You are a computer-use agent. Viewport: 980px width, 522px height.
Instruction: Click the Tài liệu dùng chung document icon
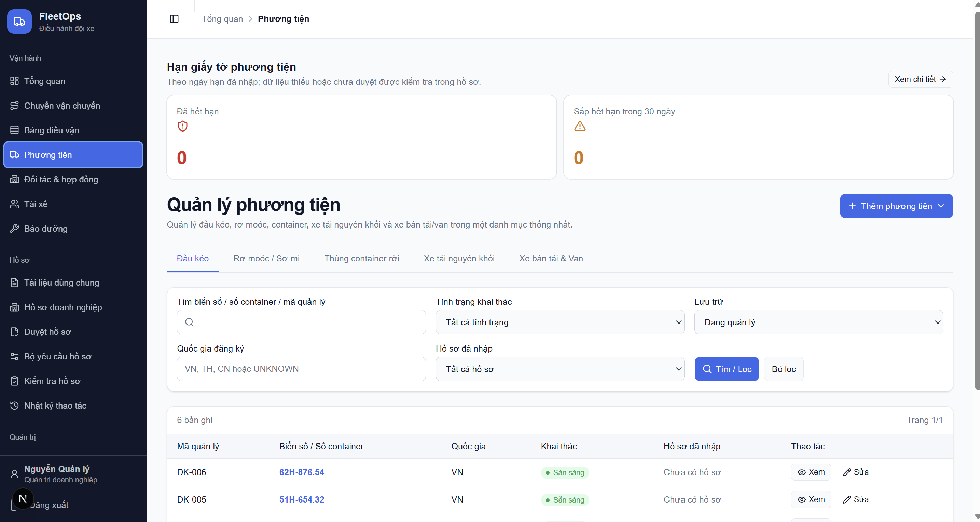click(x=14, y=283)
